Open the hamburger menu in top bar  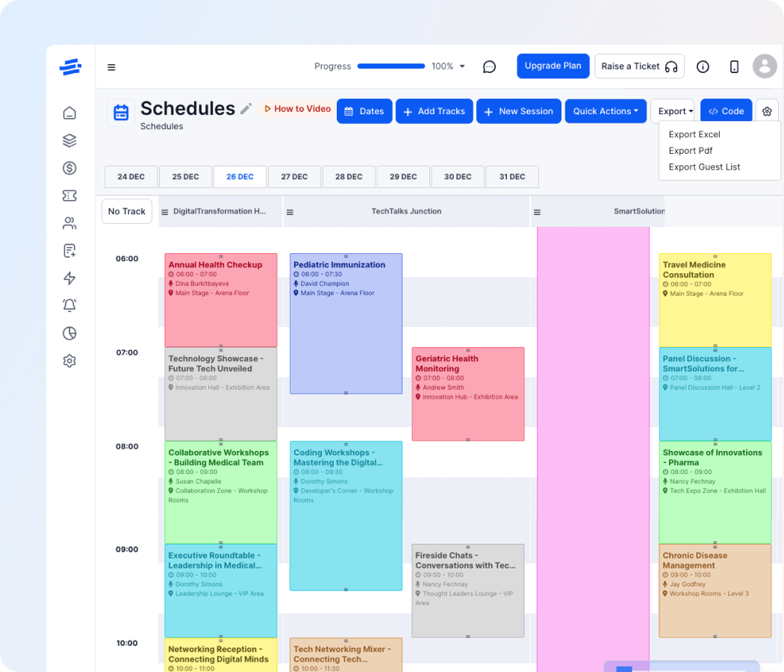pos(111,67)
